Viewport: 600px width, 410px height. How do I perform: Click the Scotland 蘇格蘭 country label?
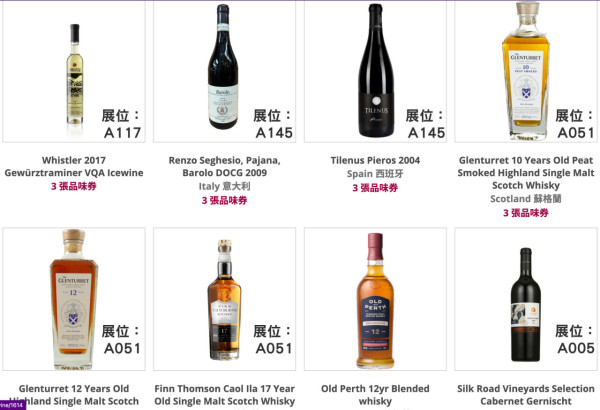(x=526, y=199)
